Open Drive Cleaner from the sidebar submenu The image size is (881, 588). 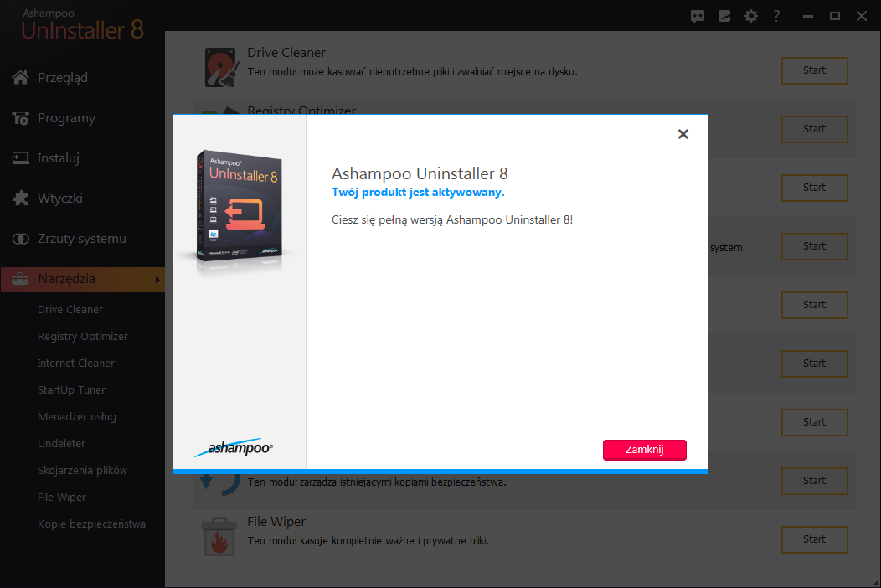pyautogui.click(x=70, y=310)
